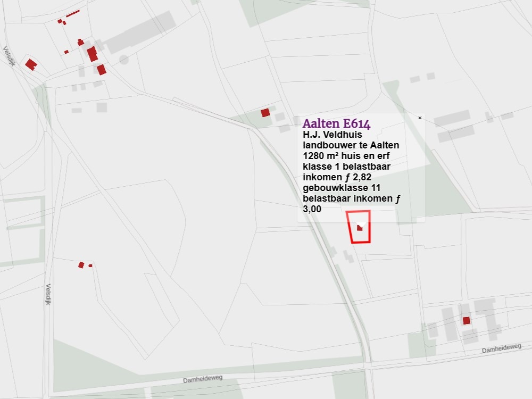The height and width of the screenshot is (399, 532).
Task: Click the red building just left of popup
Action: tap(265, 113)
